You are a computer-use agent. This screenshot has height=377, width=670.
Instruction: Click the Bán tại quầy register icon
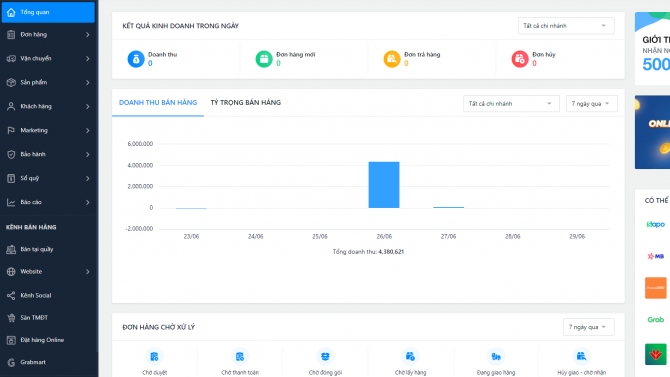[x=11, y=249]
